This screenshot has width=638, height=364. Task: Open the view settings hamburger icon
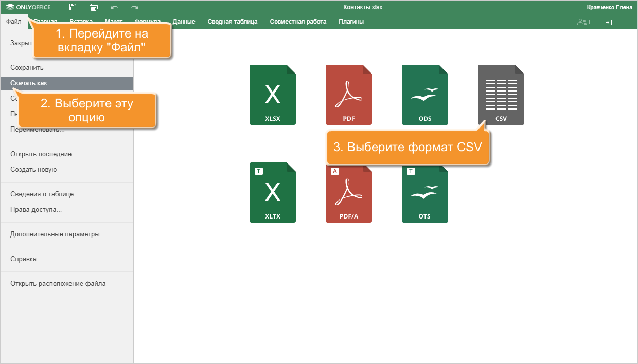pyautogui.click(x=628, y=22)
